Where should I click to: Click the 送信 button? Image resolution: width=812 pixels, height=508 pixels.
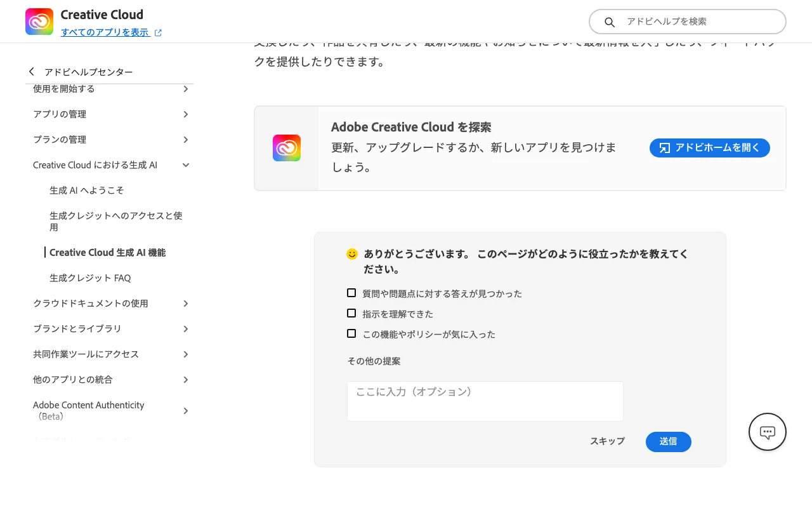tap(668, 441)
